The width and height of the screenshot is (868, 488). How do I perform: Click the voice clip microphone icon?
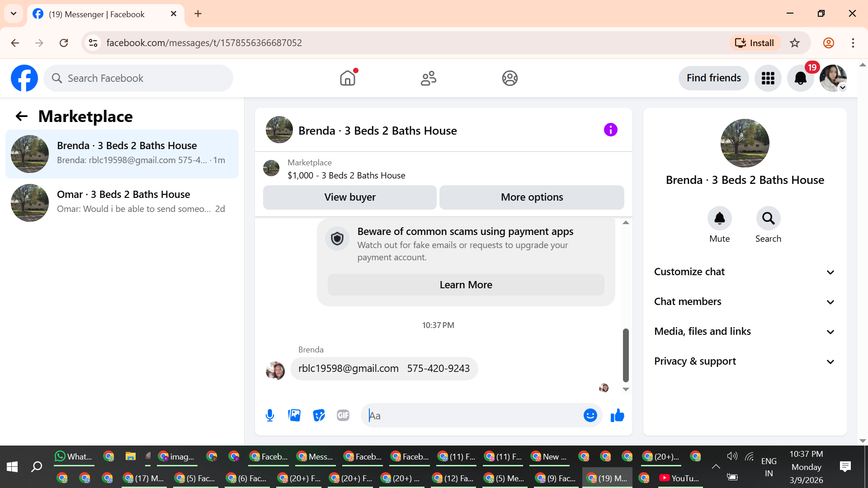(270, 415)
